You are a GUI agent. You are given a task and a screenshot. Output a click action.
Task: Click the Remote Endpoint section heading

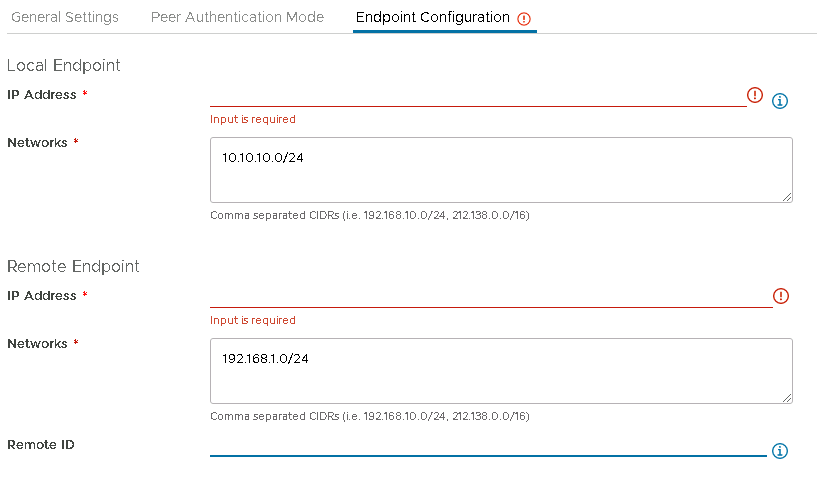pos(73,267)
